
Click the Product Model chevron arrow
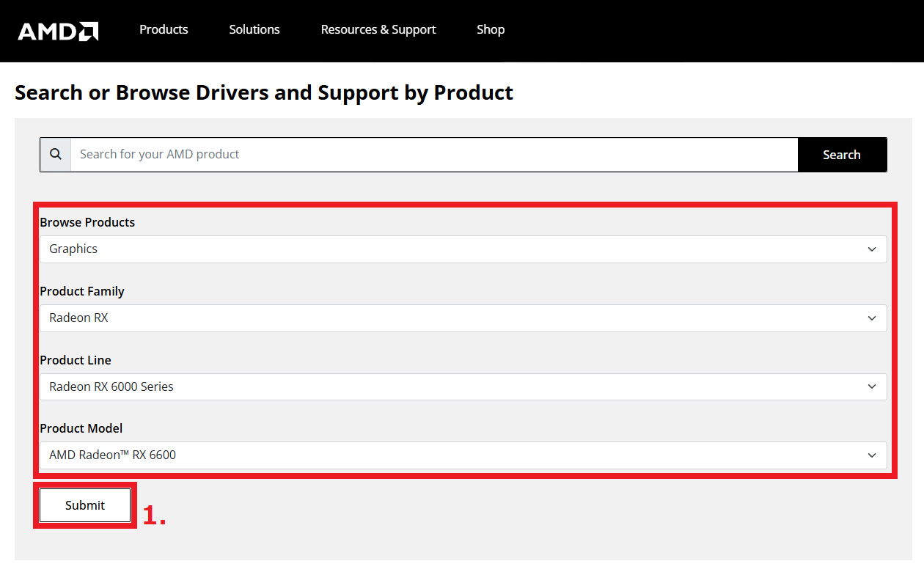coord(871,455)
